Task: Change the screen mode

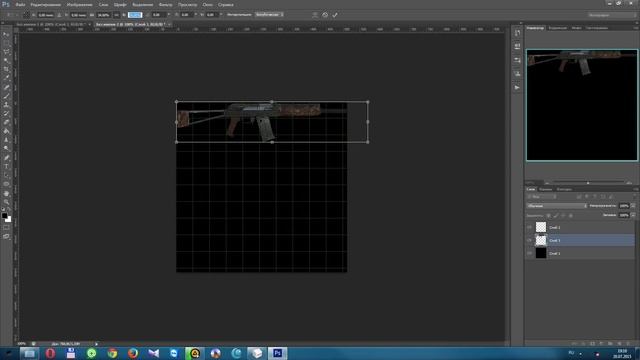Action: coord(6,236)
